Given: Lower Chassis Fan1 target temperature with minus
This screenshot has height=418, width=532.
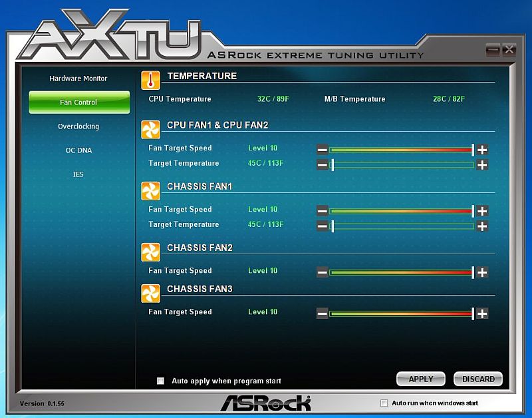Looking at the screenshot, I should point(323,226).
